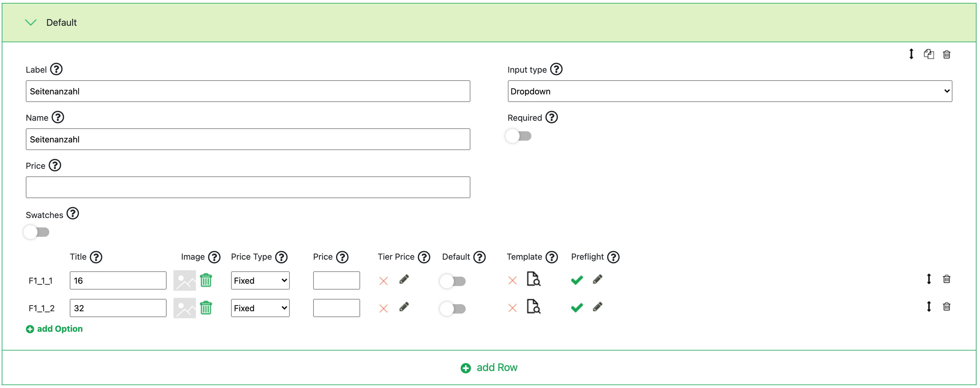980x388 pixels.
Task: Enable the Swatches toggle
Action: (37, 232)
